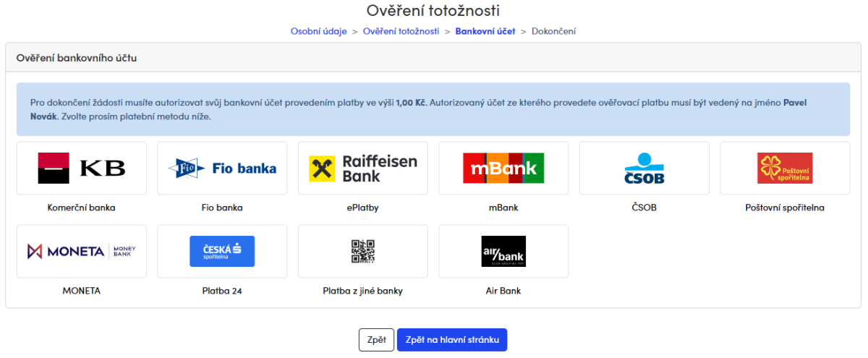Click the 'Poštovní spořitelna' caption text
Screen dimensions: 868x358
coord(785,208)
